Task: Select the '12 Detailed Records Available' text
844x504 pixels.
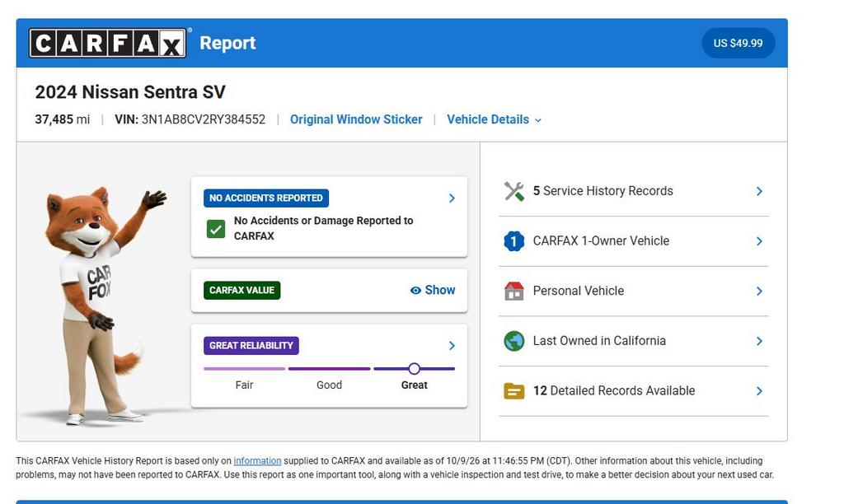Action: (614, 391)
